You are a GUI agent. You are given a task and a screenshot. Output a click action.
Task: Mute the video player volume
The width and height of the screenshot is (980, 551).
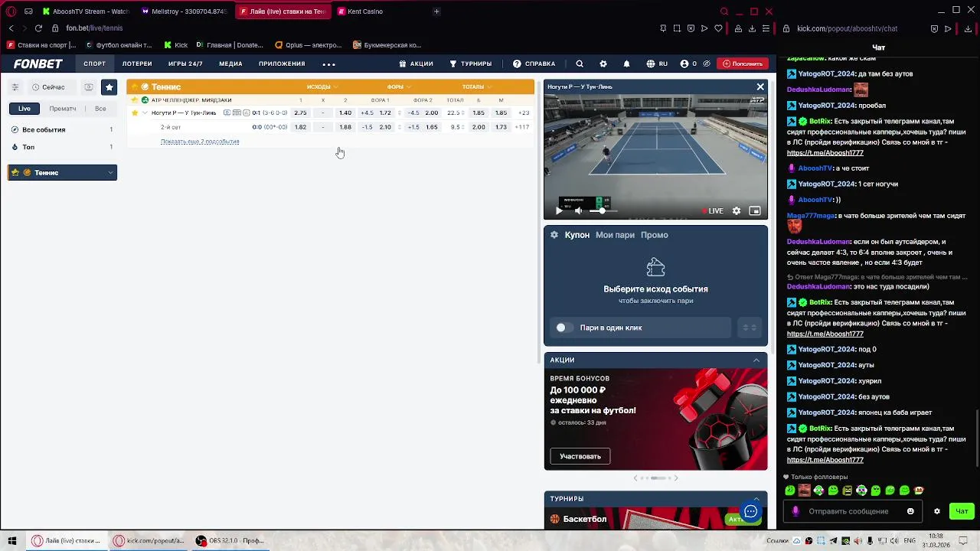tap(578, 211)
